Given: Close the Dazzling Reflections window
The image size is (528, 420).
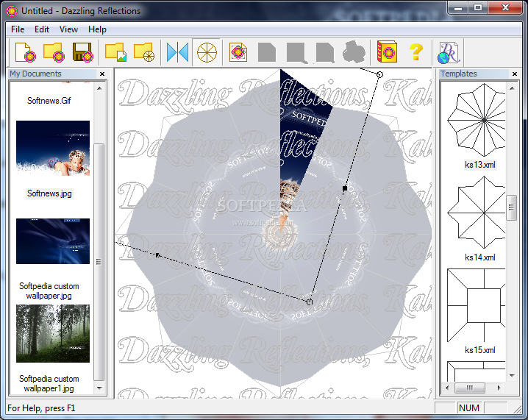Looking at the screenshot, I should pyautogui.click(x=505, y=7).
